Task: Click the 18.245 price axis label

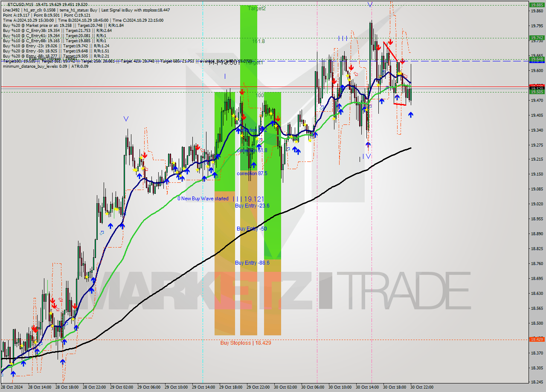Action: tap(537, 382)
